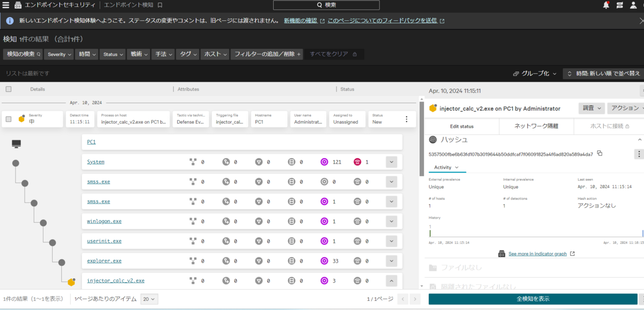Open the 検知の検索 filter
644x310 pixels.
[24, 54]
